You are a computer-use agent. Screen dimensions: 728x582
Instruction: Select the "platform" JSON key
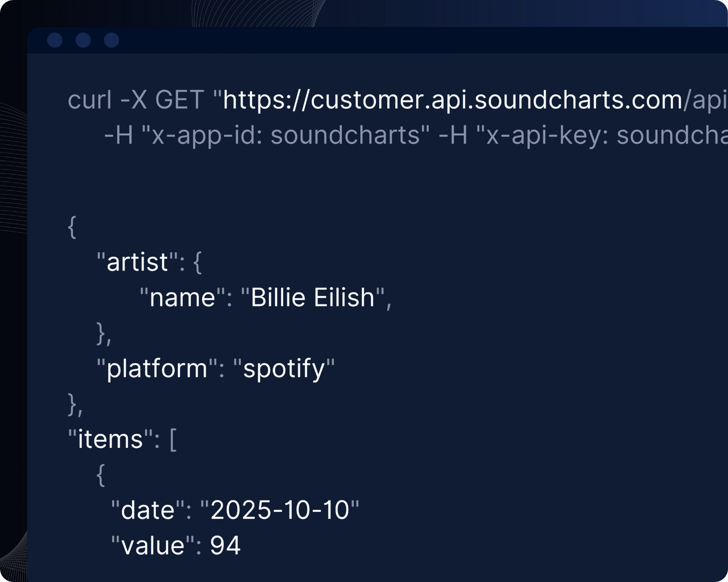pyautogui.click(x=156, y=369)
